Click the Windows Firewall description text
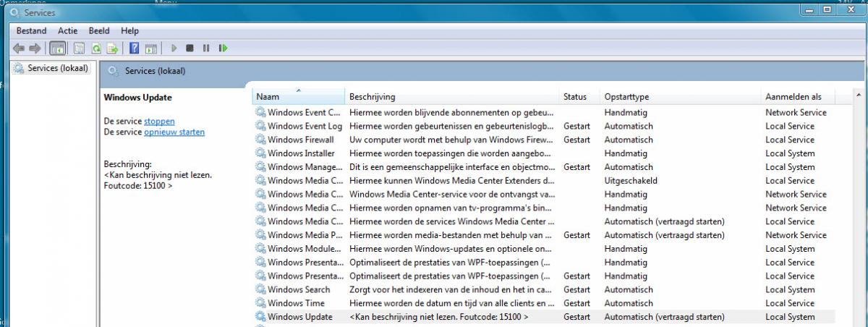Screen dimensions: 868x327 (452, 140)
